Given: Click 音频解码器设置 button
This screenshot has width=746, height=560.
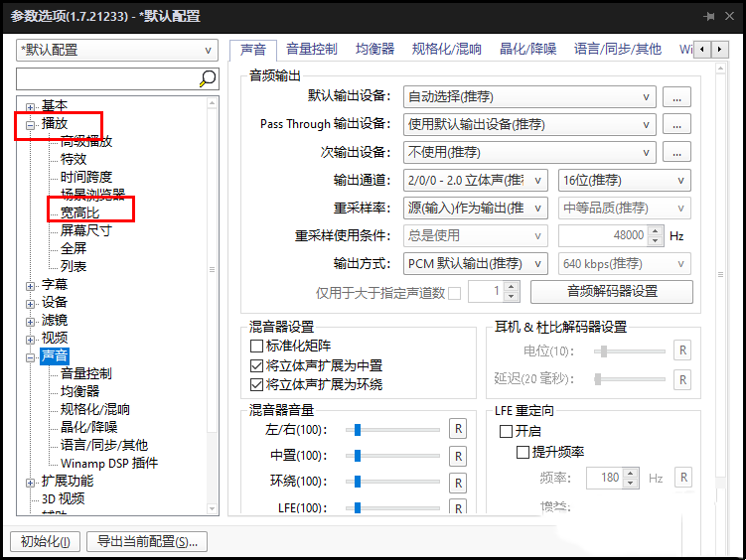Looking at the screenshot, I should [x=612, y=291].
